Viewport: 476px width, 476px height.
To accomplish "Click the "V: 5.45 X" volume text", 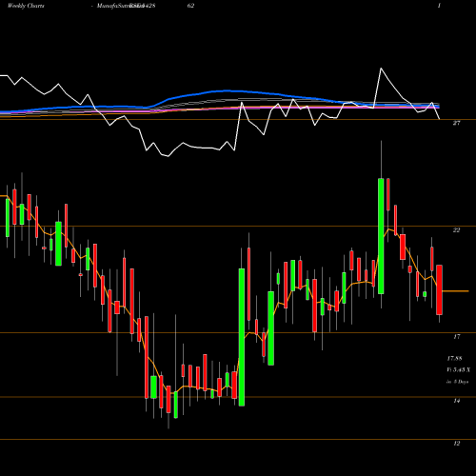I will pos(459,370).
